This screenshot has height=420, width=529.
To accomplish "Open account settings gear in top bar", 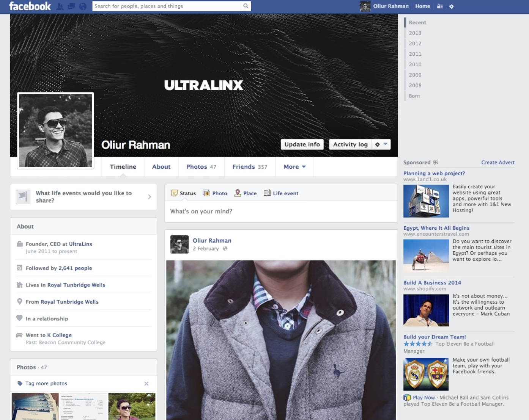I will point(451,6).
